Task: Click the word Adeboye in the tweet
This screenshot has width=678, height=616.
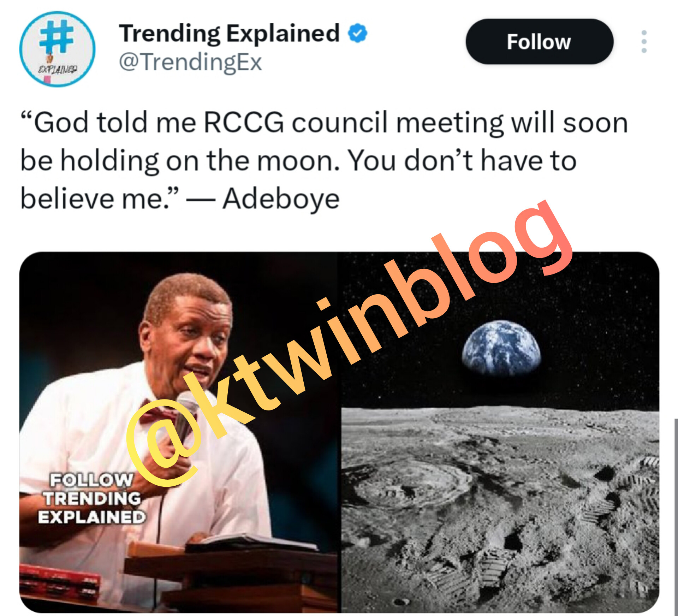Action: (281, 199)
